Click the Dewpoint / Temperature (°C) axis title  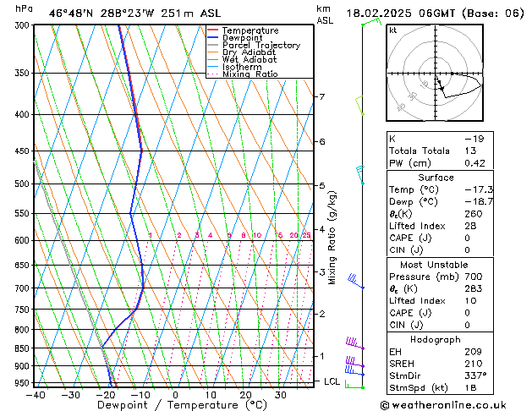tap(182, 405)
